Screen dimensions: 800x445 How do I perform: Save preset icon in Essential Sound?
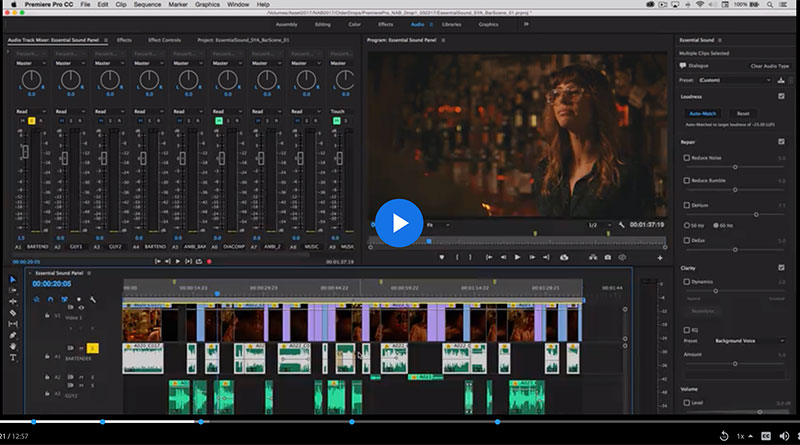pyautogui.click(x=781, y=80)
